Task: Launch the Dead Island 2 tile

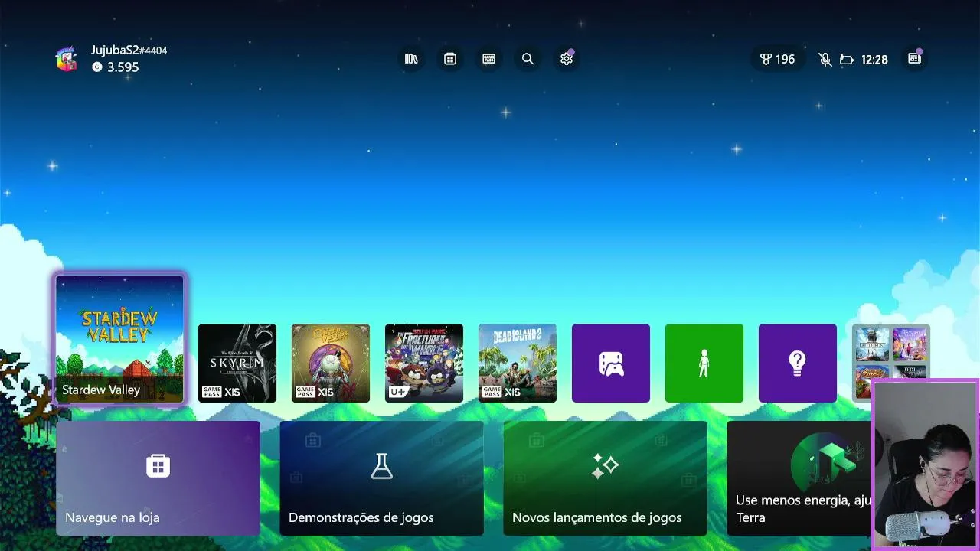Action: [518, 363]
